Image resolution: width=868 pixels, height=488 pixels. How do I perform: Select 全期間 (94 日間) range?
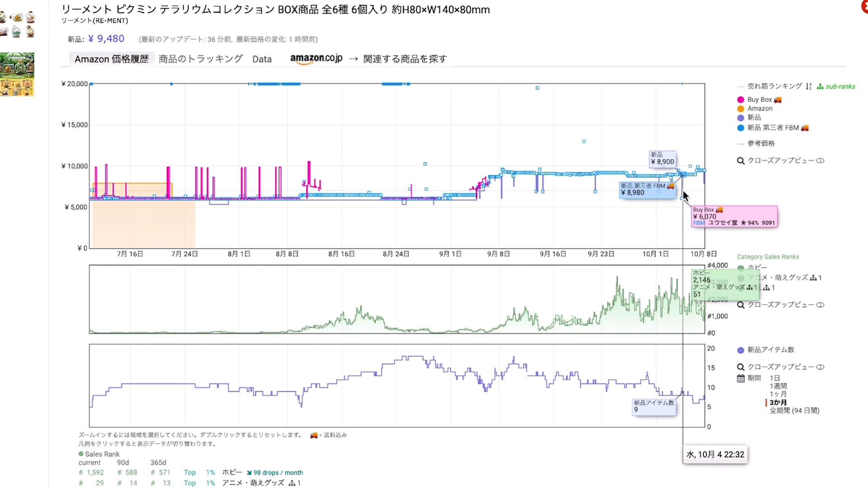pos(794,411)
